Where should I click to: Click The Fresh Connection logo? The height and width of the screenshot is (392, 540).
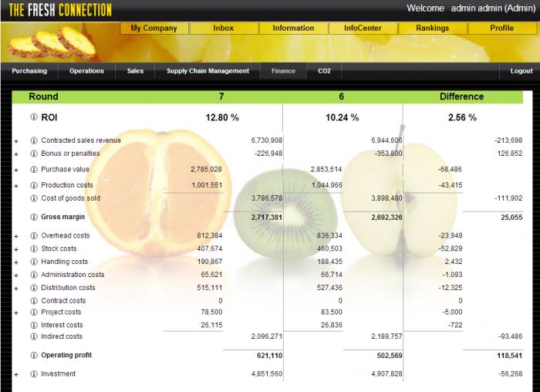point(60,10)
